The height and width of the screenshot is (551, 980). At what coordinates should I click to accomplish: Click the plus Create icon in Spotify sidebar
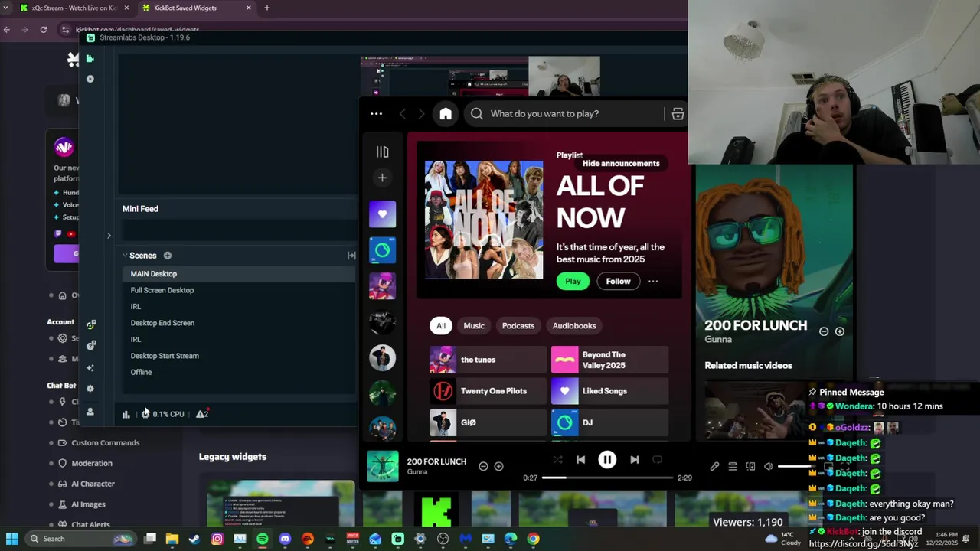[382, 178]
